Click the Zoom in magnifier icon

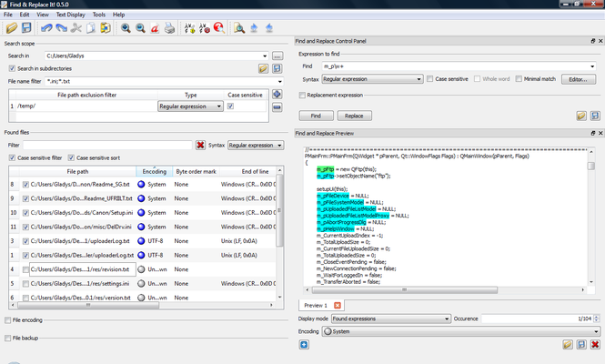tap(126, 28)
